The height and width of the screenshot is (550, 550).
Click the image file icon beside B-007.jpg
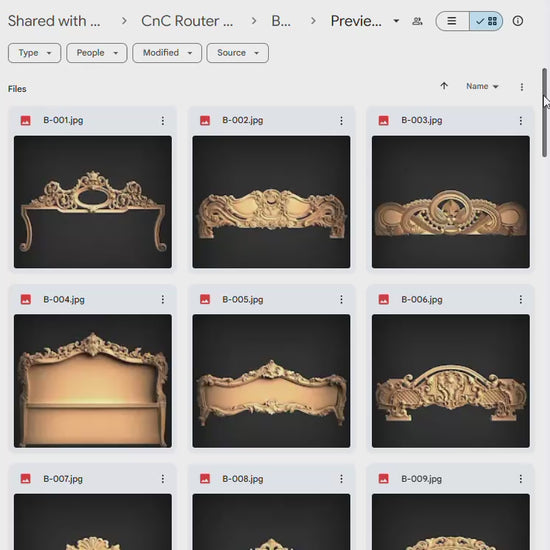coord(26,479)
